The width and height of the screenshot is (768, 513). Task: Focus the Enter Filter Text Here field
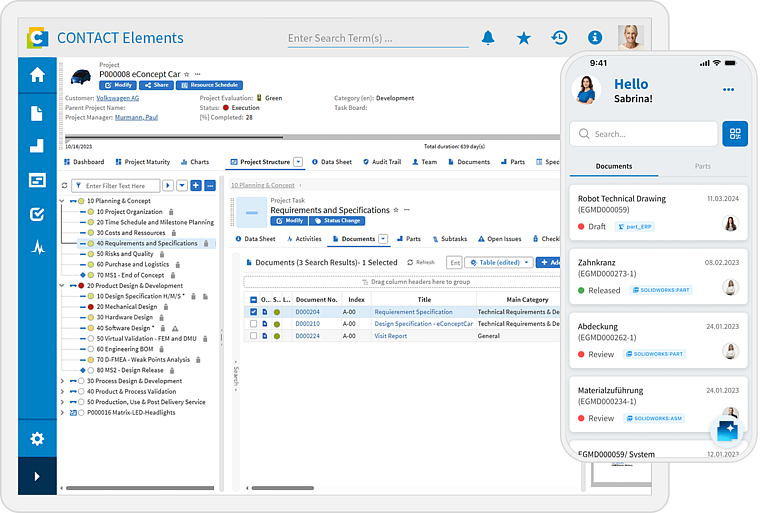(x=116, y=186)
